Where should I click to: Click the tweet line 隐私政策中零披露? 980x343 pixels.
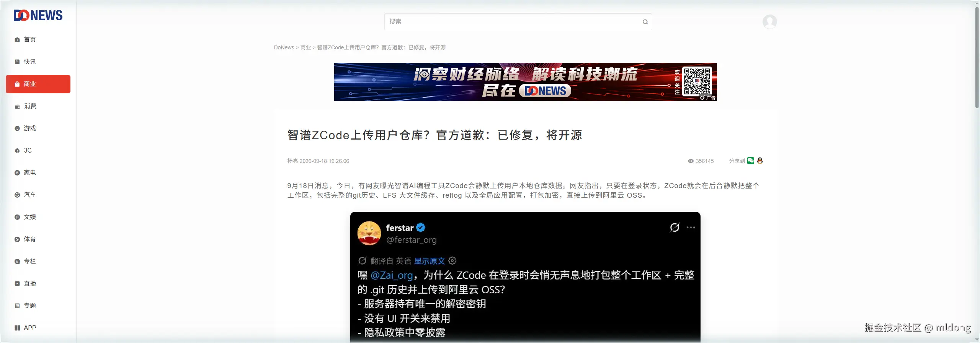[402, 332]
